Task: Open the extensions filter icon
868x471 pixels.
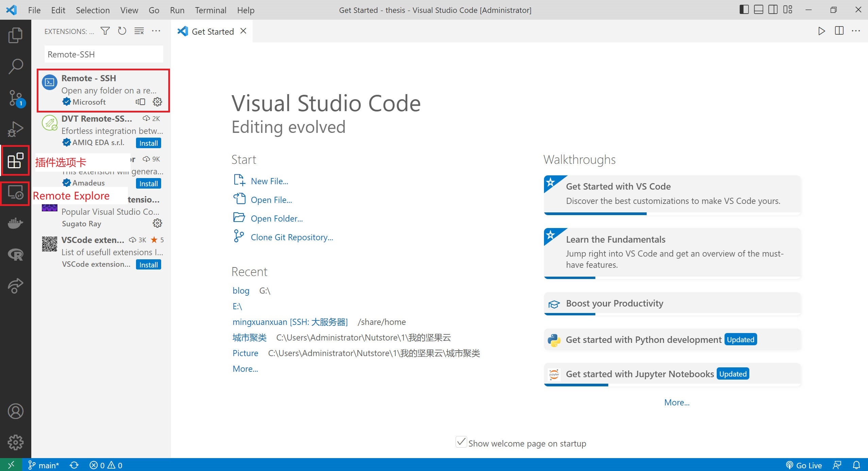Action: coord(105,31)
